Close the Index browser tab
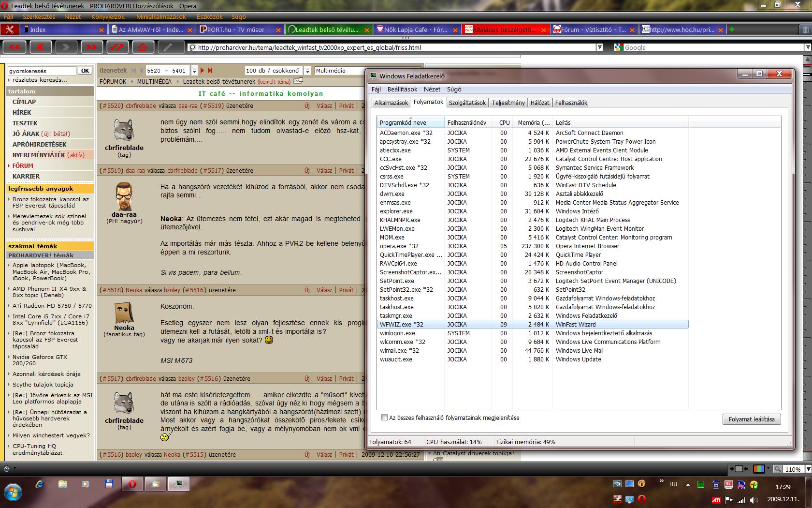812x508 pixels. (x=101, y=30)
